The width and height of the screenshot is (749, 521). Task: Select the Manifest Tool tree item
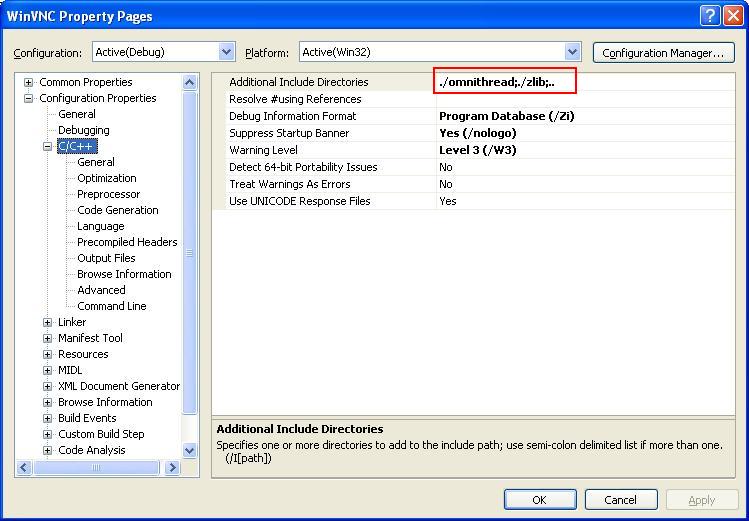[x=90, y=338]
